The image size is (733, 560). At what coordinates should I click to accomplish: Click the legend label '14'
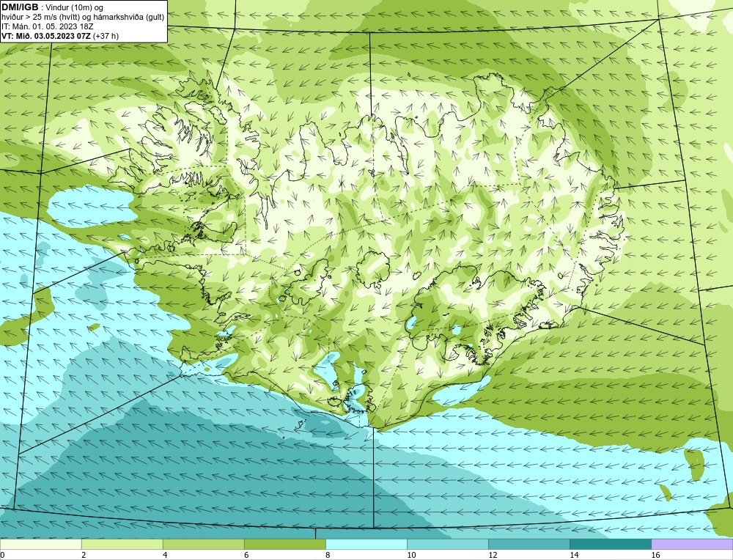pyautogui.click(x=574, y=555)
